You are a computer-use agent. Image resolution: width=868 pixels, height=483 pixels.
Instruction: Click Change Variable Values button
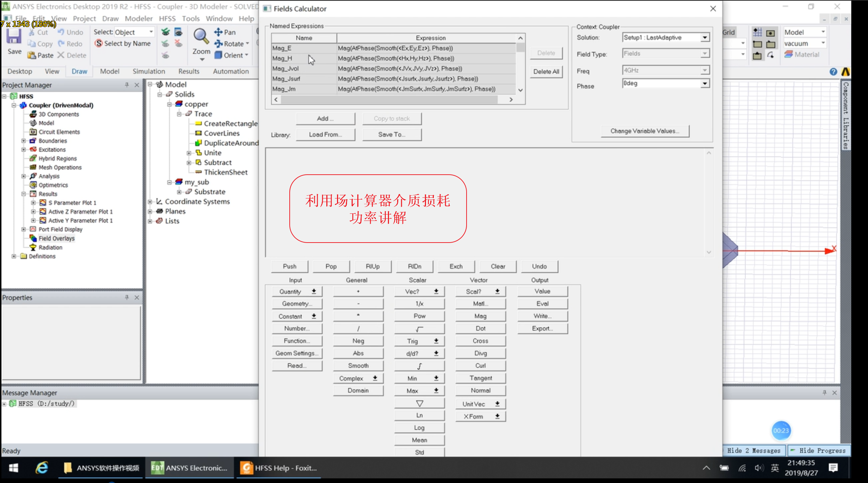[645, 131]
